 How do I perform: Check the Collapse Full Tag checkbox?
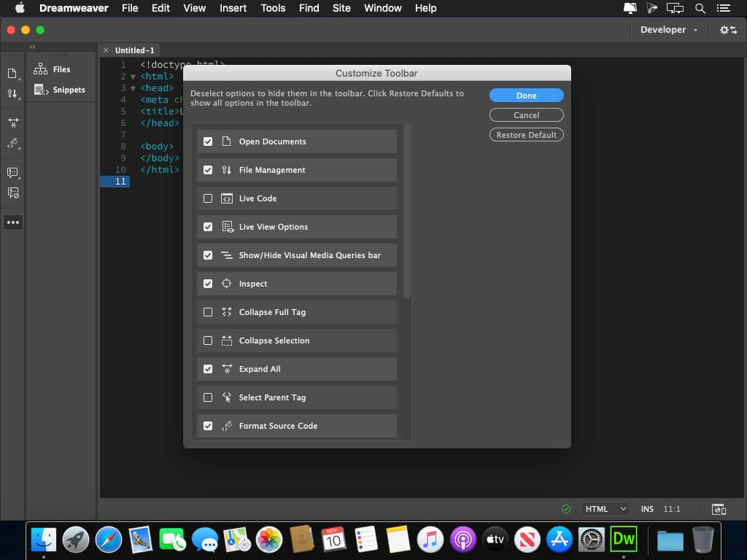tap(208, 312)
